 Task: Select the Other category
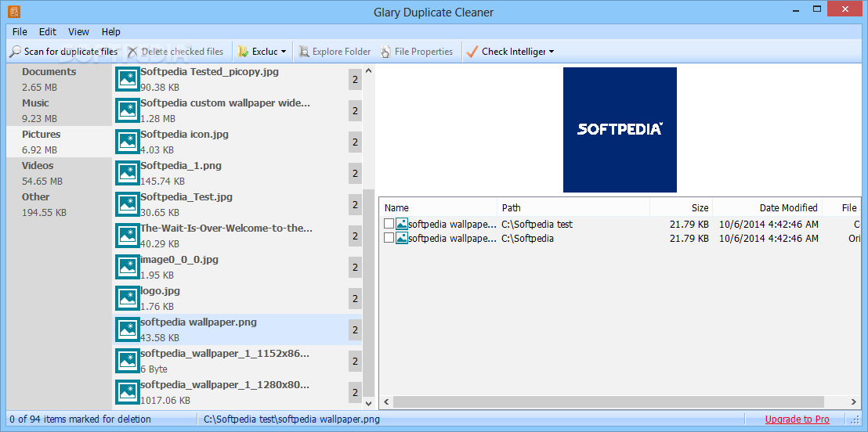click(x=60, y=204)
